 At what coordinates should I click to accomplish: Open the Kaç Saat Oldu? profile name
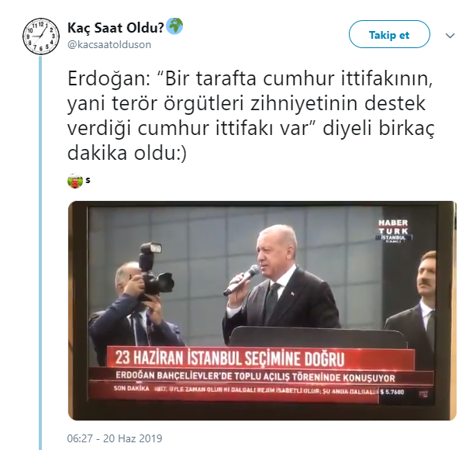tap(116, 28)
